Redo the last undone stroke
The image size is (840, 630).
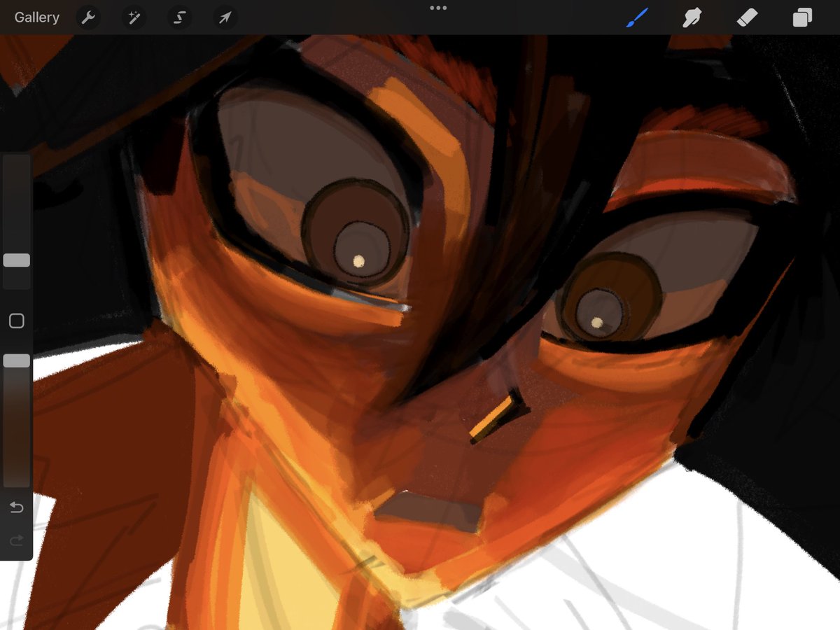pyautogui.click(x=17, y=540)
